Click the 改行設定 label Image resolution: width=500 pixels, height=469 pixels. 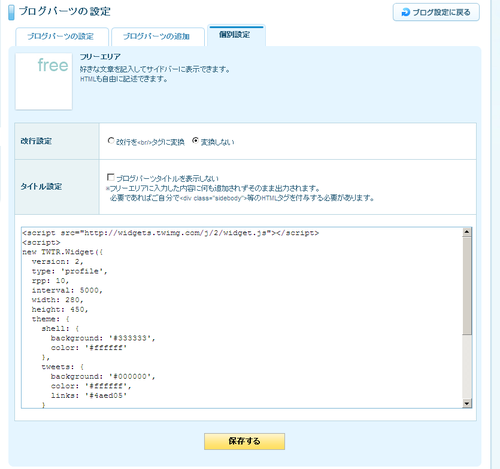pyautogui.click(x=36, y=141)
